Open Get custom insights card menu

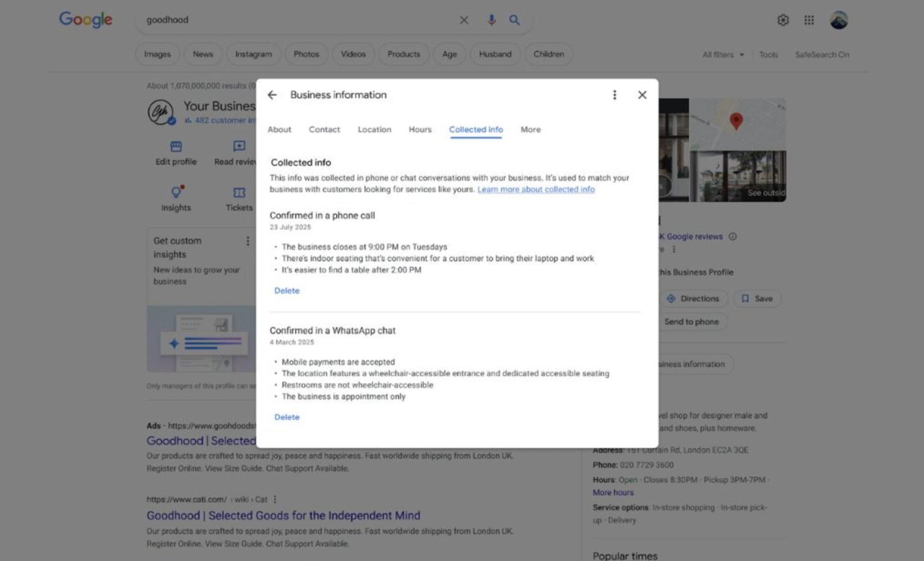click(247, 241)
